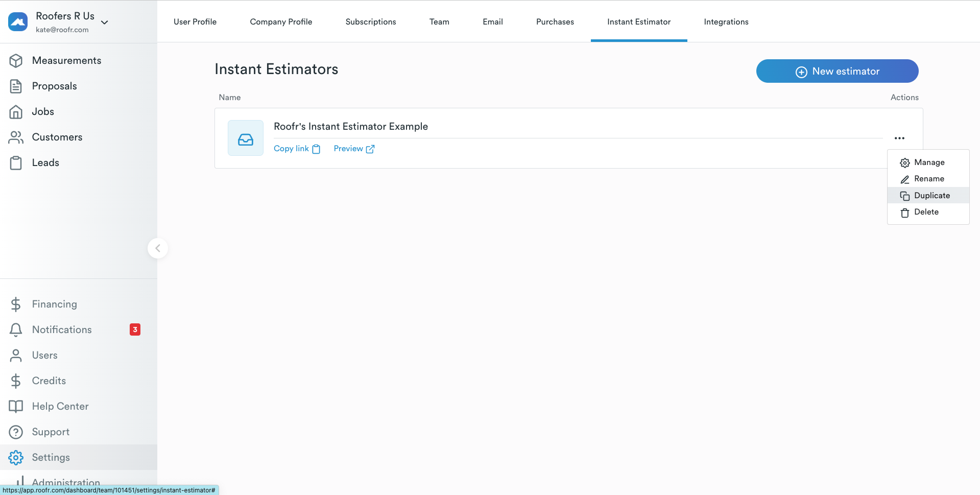Click the Users person icon
This screenshot has width=980, height=495.
pos(16,356)
